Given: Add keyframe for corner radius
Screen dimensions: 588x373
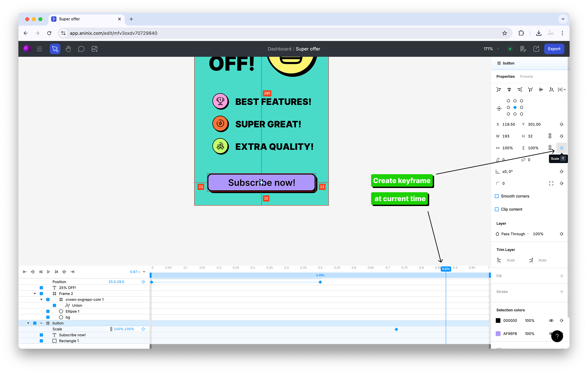Looking at the screenshot, I should coord(562,183).
